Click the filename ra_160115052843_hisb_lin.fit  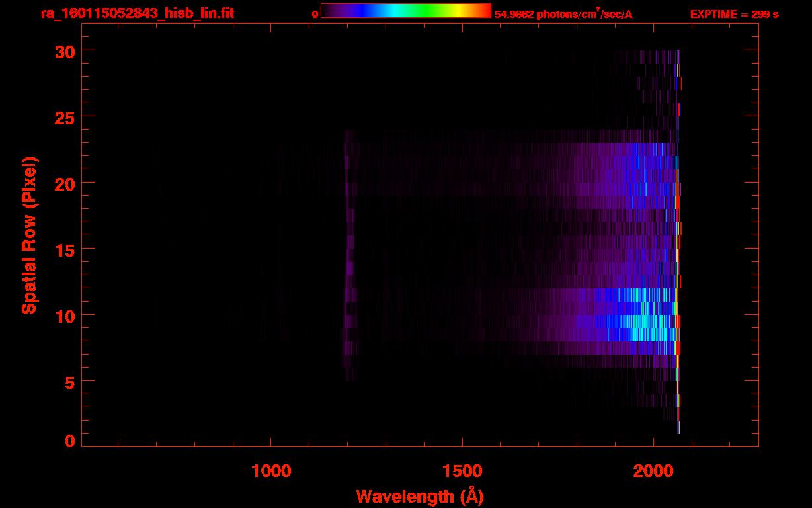pos(137,13)
